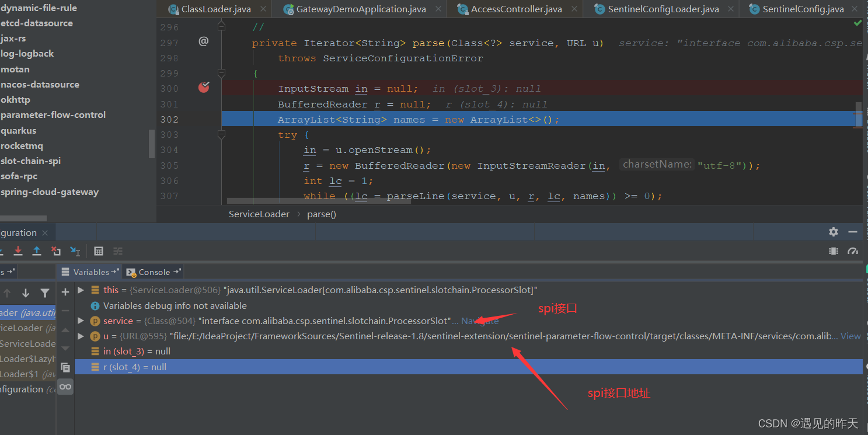
Task: Click the Trace Current Stream Chain icon
Action: click(x=118, y=251)
